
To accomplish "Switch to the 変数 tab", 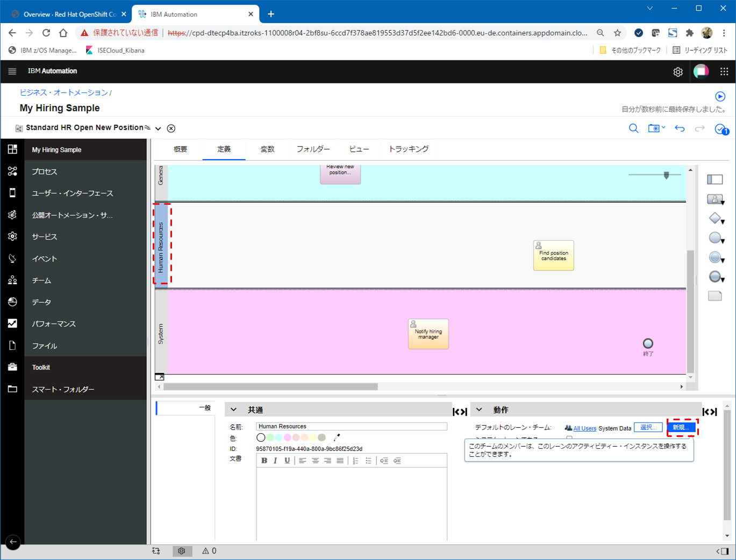I will (268, 149).
